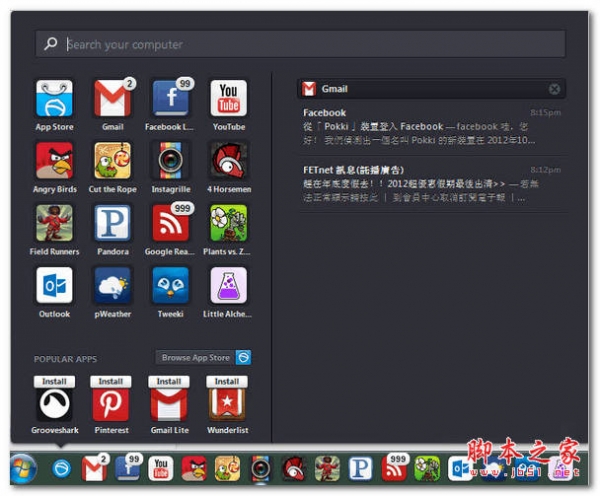This screenshot has width=600, height=496.
Task: Launch the Instagrille app tile
Action: 171,161
